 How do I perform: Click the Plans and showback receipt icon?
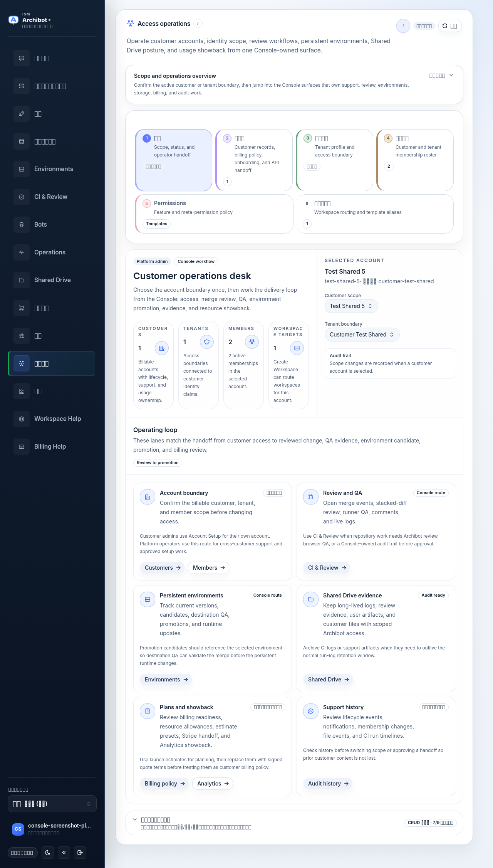coord(148,711)
